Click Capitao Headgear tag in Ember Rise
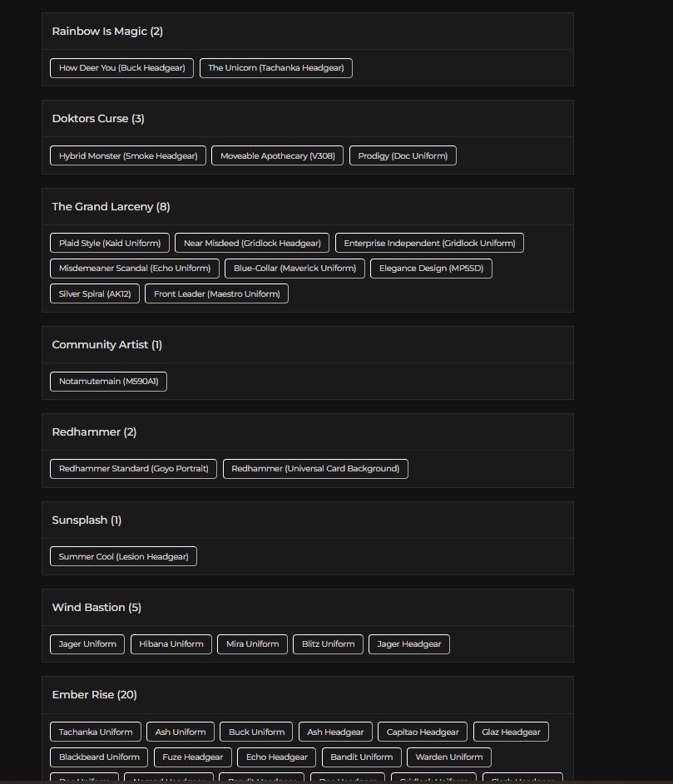The image size is (673, 784). (423, 732)
